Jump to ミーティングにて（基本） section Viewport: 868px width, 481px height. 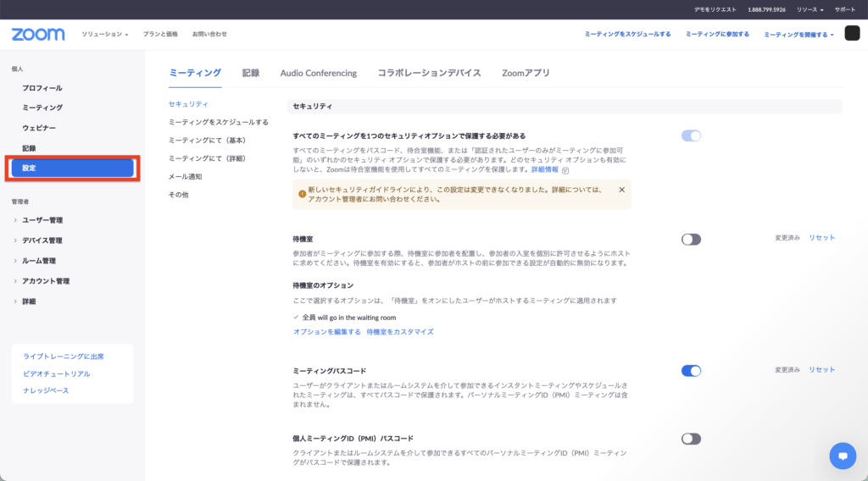pos(207,140)
